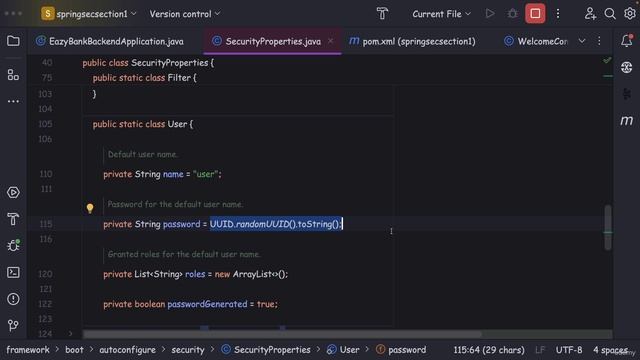Open IDE settings gear

tap(630, 14)
